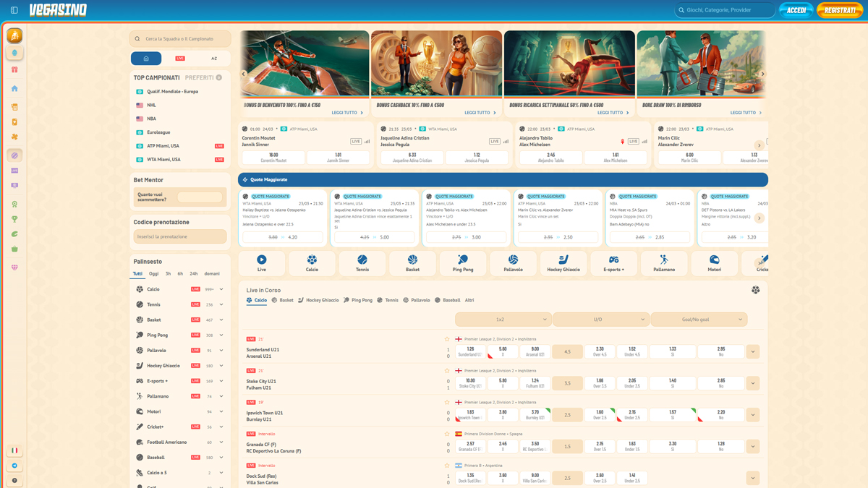Click the REGISTRATI button
Screen dimensions: 868x488
[x=839, y=10]
